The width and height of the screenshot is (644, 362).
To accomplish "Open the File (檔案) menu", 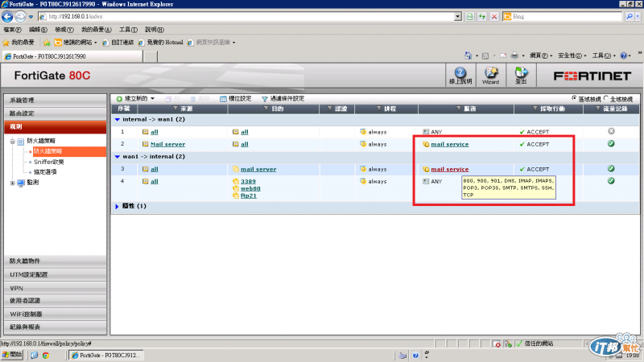I will point(12,30).
